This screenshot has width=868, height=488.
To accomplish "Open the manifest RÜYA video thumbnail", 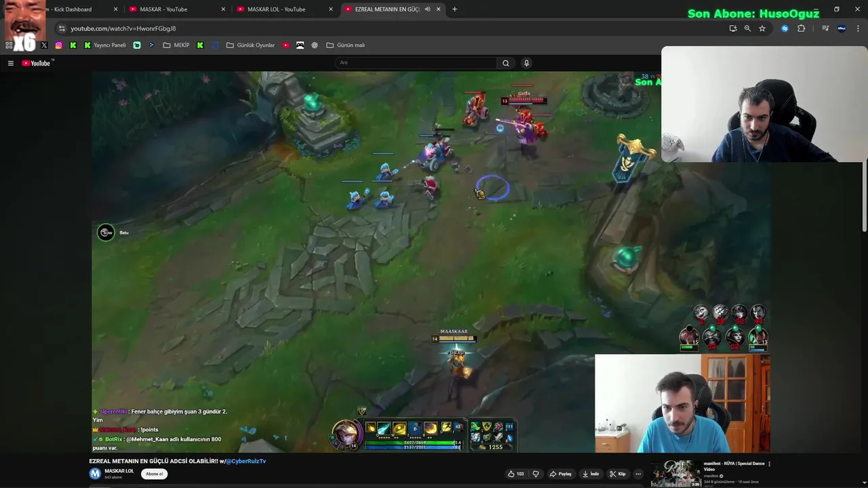I will tap(676, 474).
